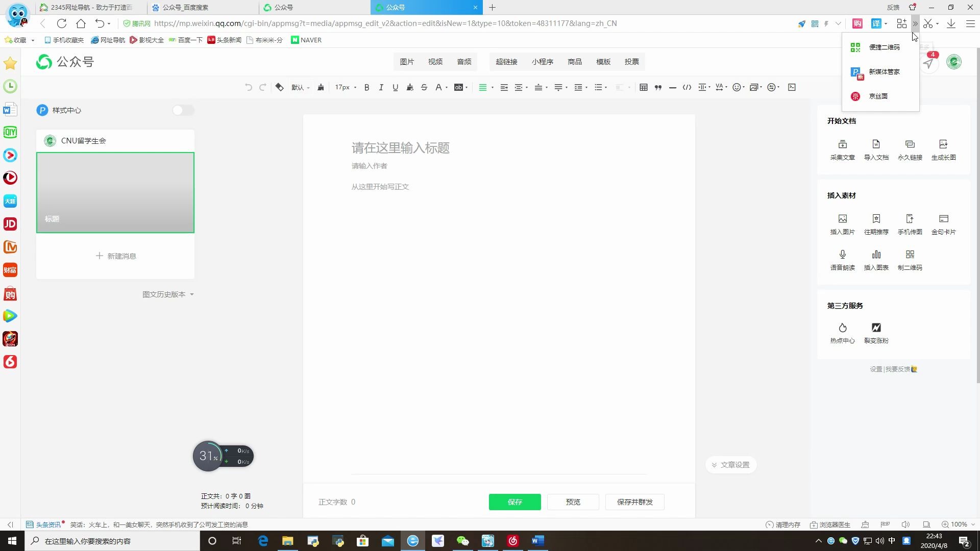980x551 pixels.
Task: Click the title input field
Action: click(x=401, y=148)
